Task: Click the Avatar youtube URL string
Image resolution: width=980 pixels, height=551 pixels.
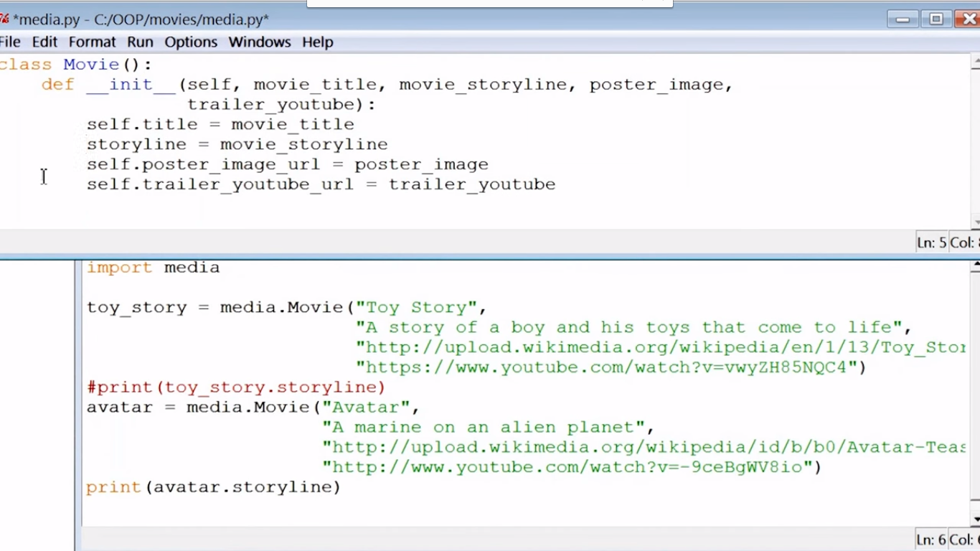Action: click(x=567, y=468)
